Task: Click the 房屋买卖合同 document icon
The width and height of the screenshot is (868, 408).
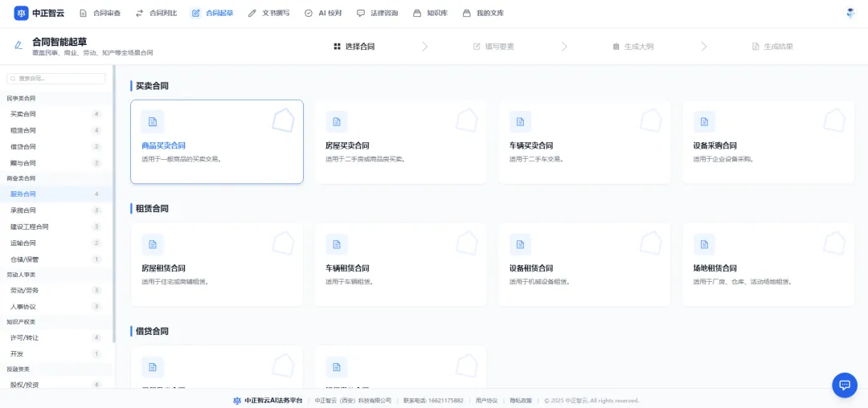Action: pyautogui.click(x=337, y=121)
